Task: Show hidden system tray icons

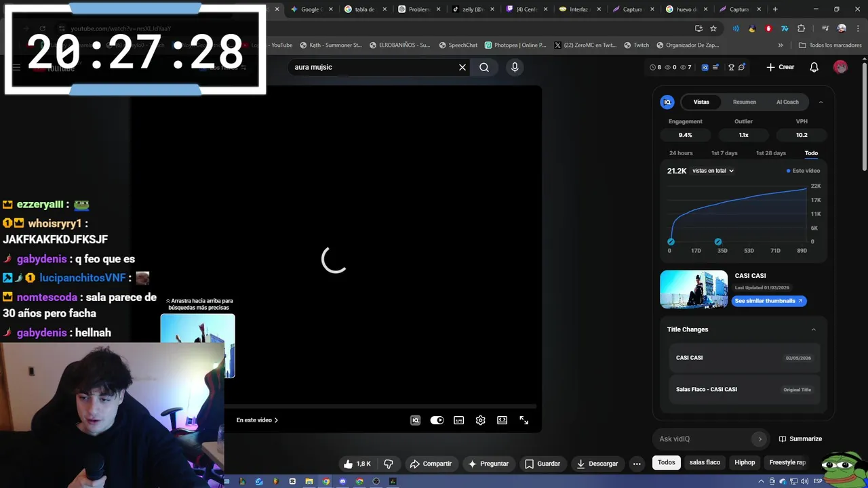Action: [762, 481]
